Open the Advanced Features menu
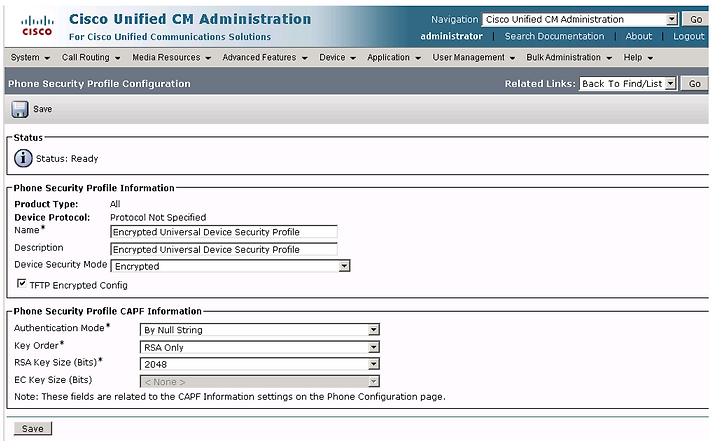The height and width of the screenshot is (441, 720). 265,57
